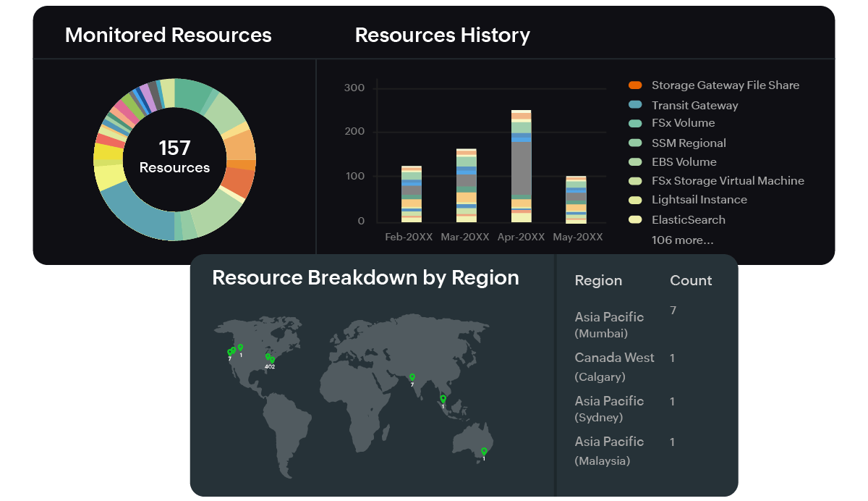
Task: Select the map pin over India
Action: (412, 377)
